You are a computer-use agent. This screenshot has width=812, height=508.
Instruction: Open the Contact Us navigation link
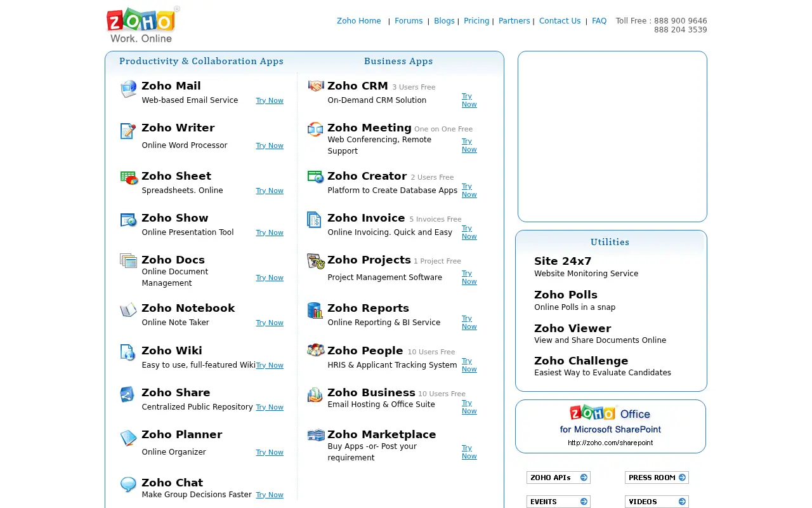click(560, 21)
